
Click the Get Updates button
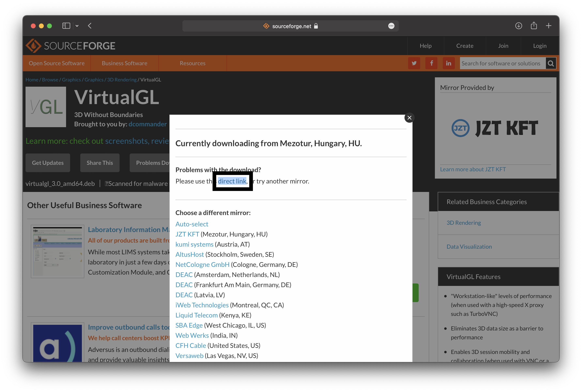[x=48, y=163]
